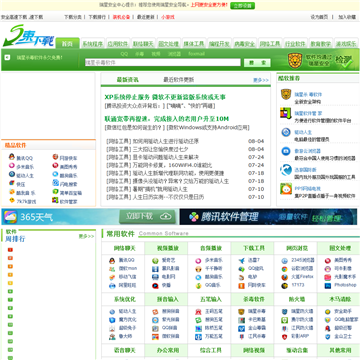
Task: Open 下载排行 in the top bar
Action: pos(97,17)
